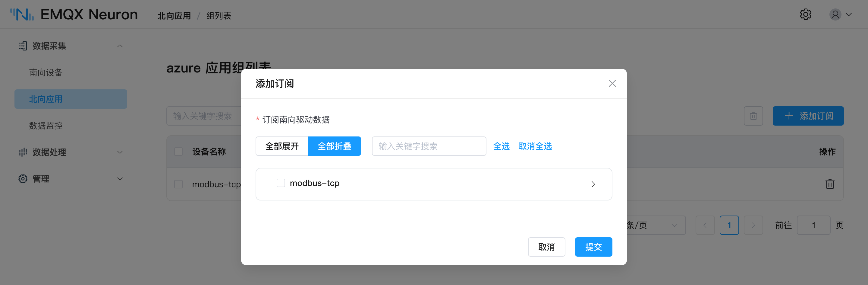868x285 pixels.
Task: Go to next page arrow
Action: [753, 225]
